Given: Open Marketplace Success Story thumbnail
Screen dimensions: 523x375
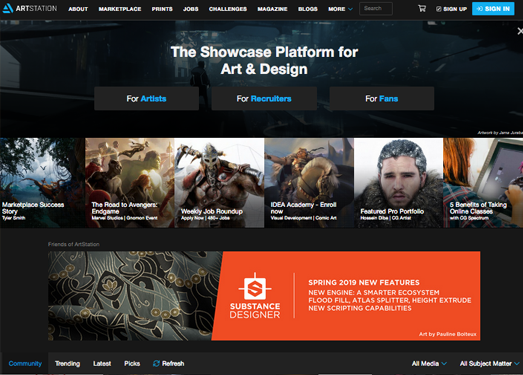Looking at the screenshot, I should tap(42, 183).
